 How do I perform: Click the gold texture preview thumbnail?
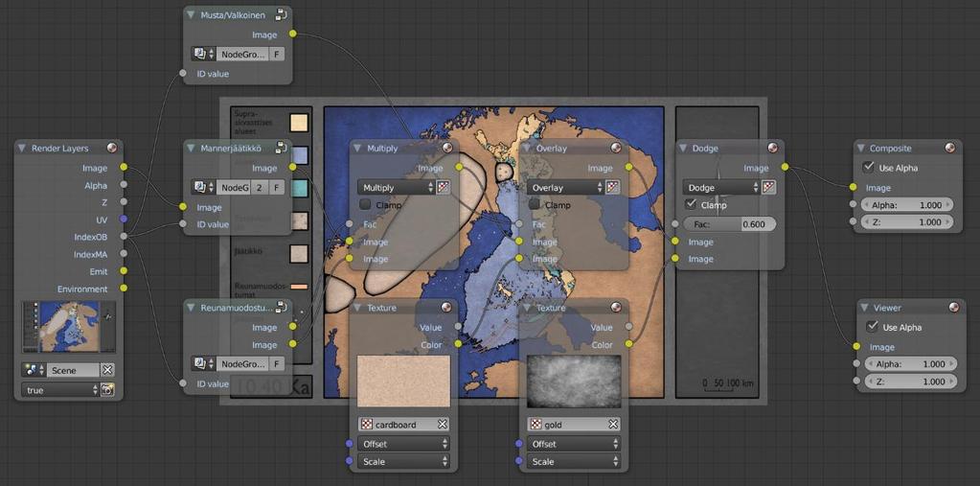(574, 382)
